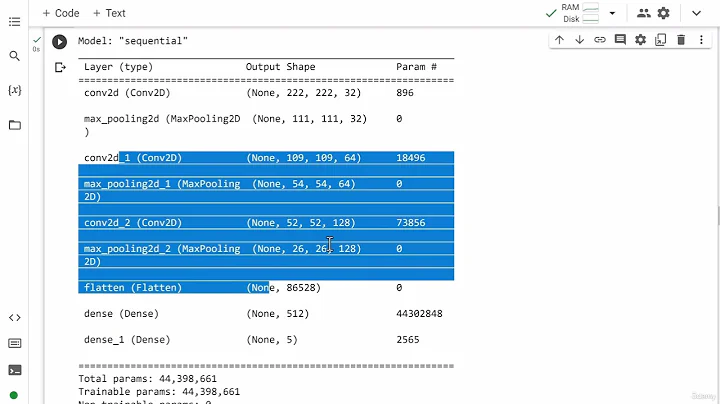Click the green status dot at bottom left

coord(14,395)
